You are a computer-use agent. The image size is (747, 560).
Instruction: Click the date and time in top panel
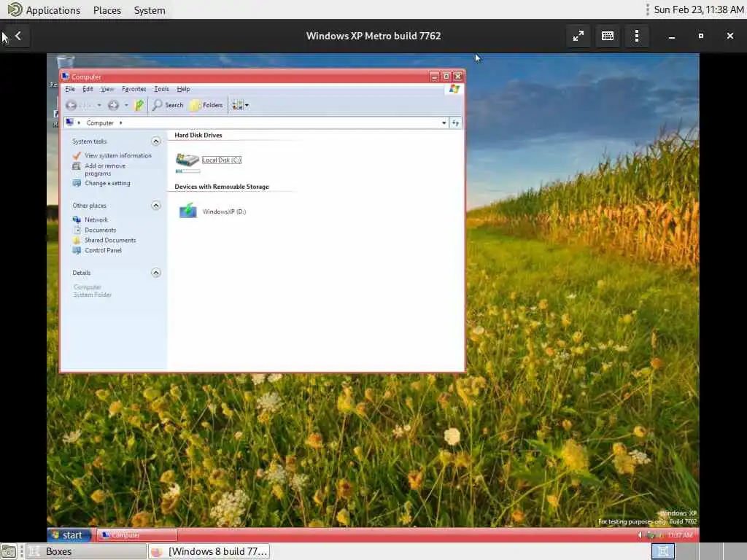[698, 9]
